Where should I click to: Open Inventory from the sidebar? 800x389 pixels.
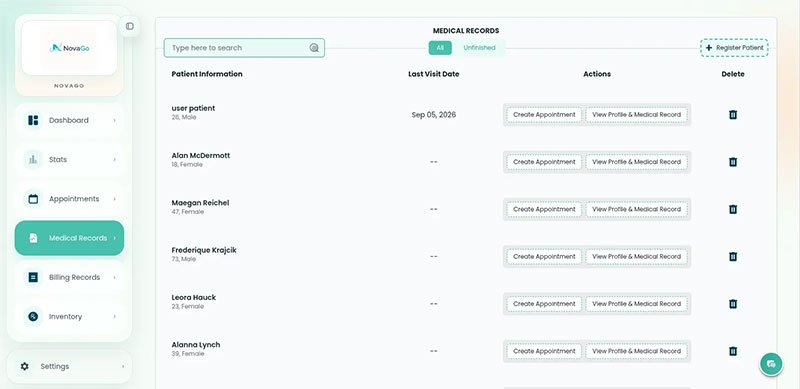tap(69, 317)
